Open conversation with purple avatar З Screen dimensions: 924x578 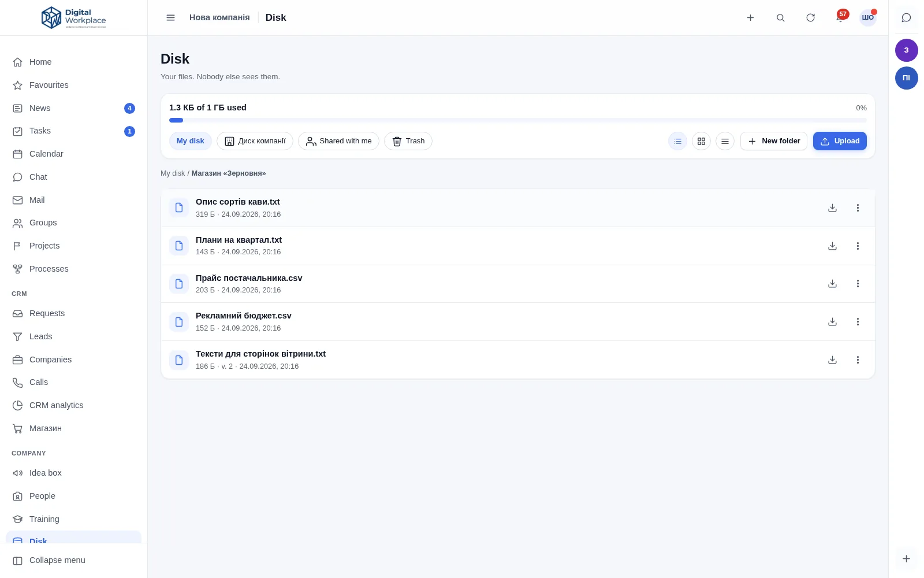pos(906,50)
